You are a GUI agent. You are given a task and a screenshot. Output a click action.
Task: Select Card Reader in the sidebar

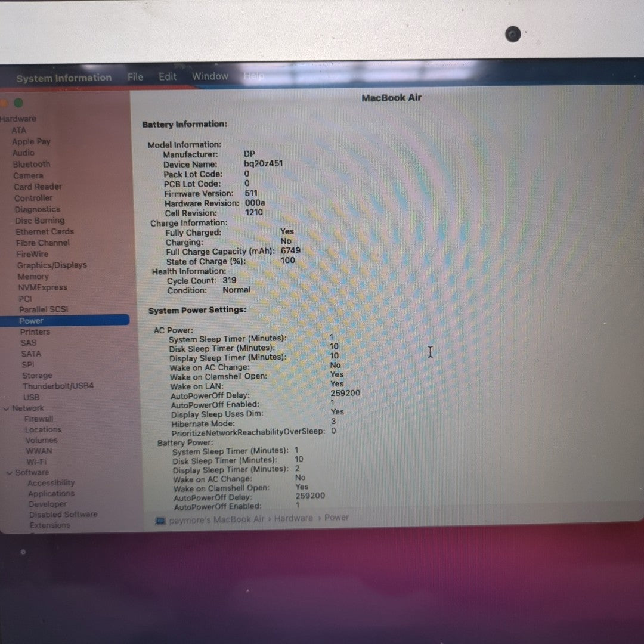(38, 187)
